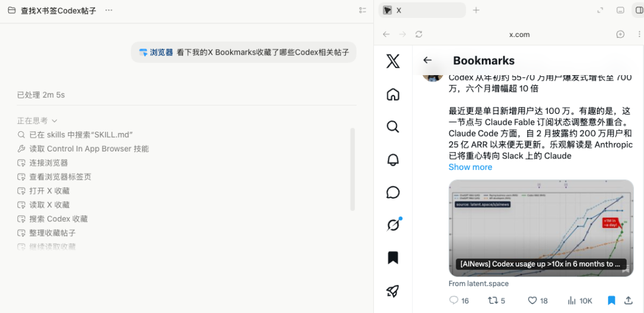Viewport: 644px width, 313px height.
Task: Open Search/Explore in the X sidebar
Action: click(392, 127)
